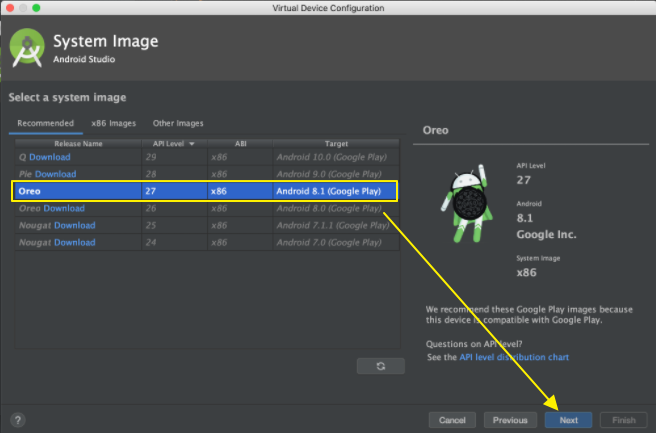
Task: Switch to the x86 Images tab
Action: pos(113,123)
